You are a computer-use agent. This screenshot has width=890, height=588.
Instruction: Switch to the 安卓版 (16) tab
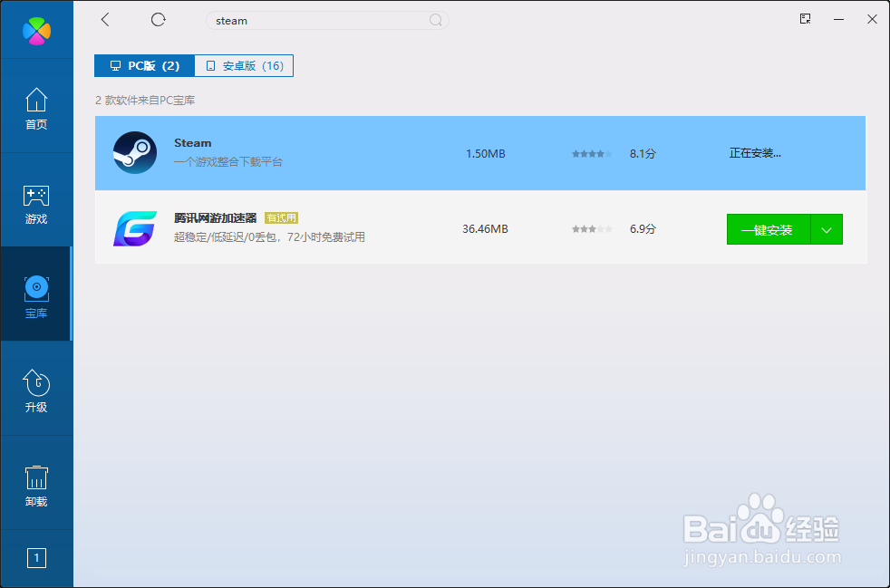[x=244, y=66]
